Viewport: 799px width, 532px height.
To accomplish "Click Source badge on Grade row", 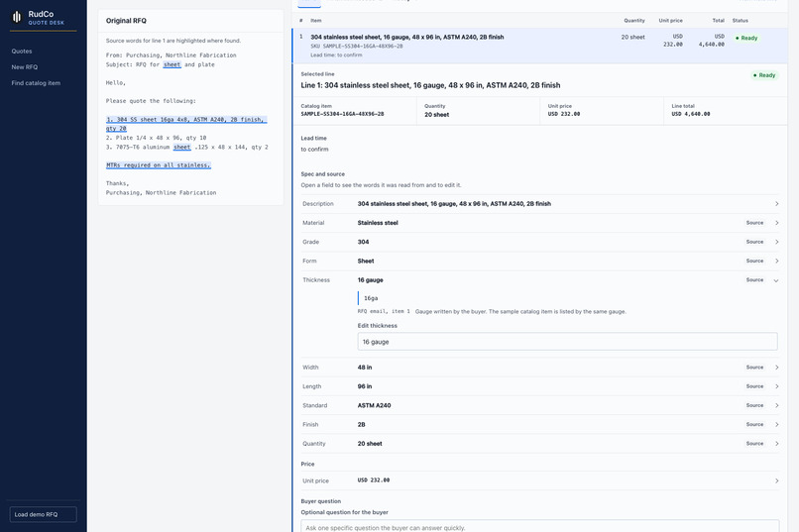I will pos(754,242).
